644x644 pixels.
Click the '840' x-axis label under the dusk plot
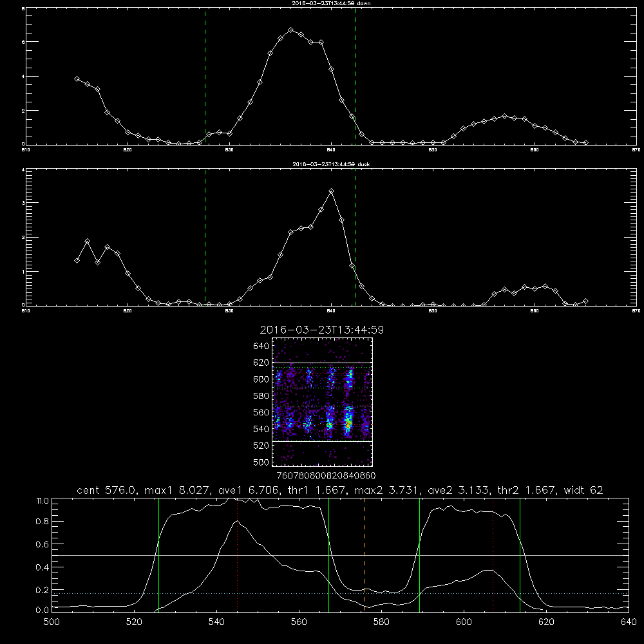[x=331, y=311]
